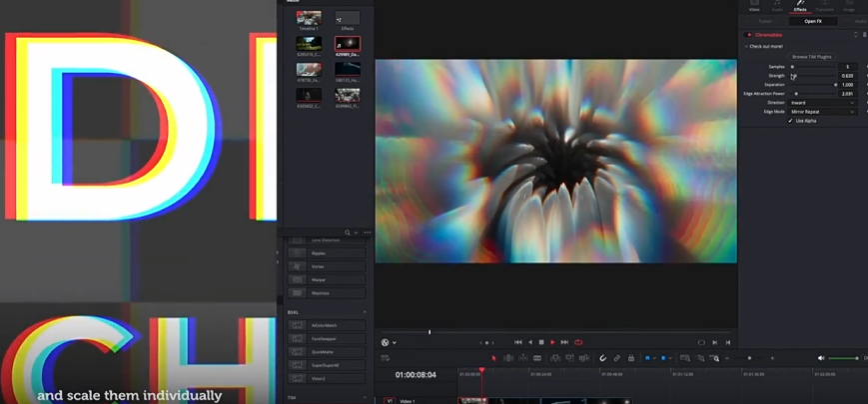Jump to the first frame button

[517, 342]
